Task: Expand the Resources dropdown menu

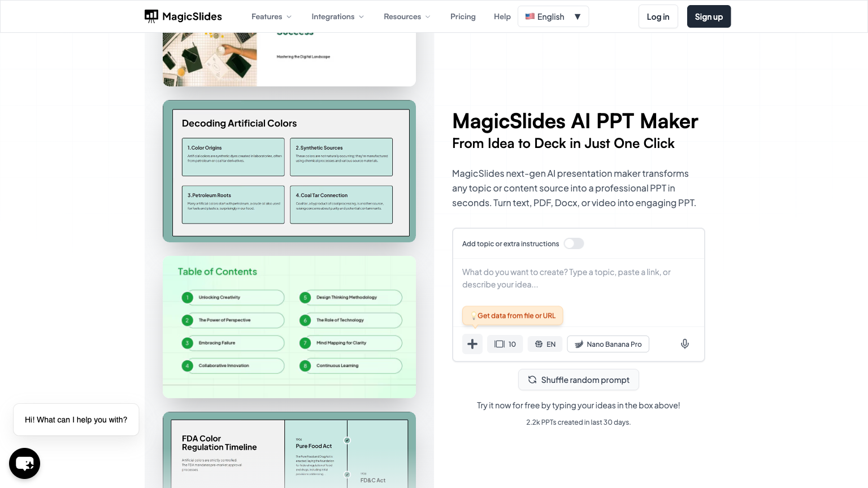Action: [407, 16]
